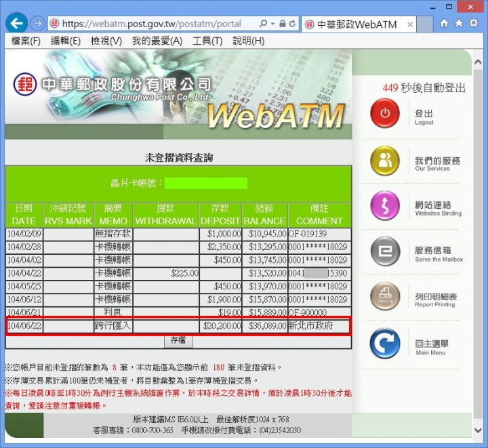Click the 提款 WITHDRAWAL column header
This screenshot has width=488, height=448.
click(166, 215)
